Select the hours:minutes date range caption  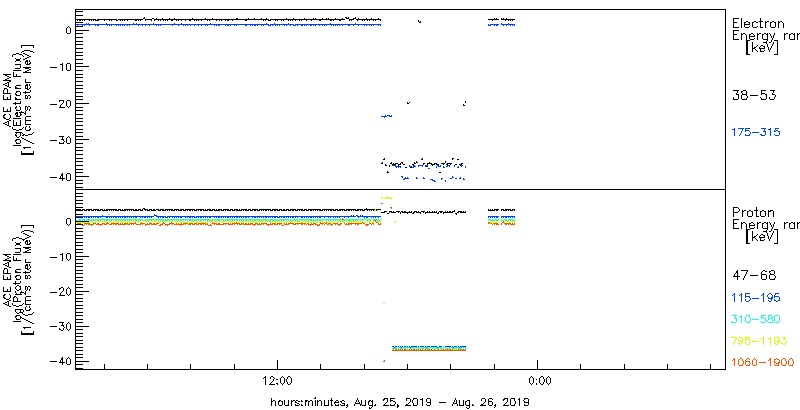(x=400, y=402)
